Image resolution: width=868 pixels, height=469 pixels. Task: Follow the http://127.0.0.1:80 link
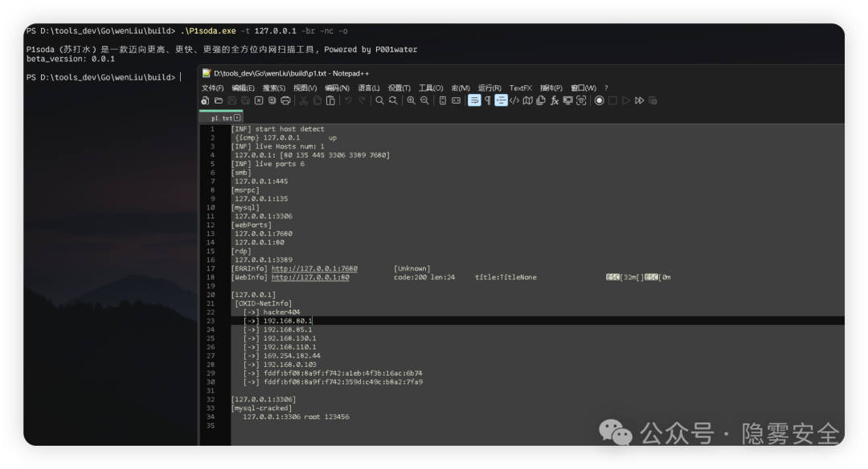tap(310, 277)
